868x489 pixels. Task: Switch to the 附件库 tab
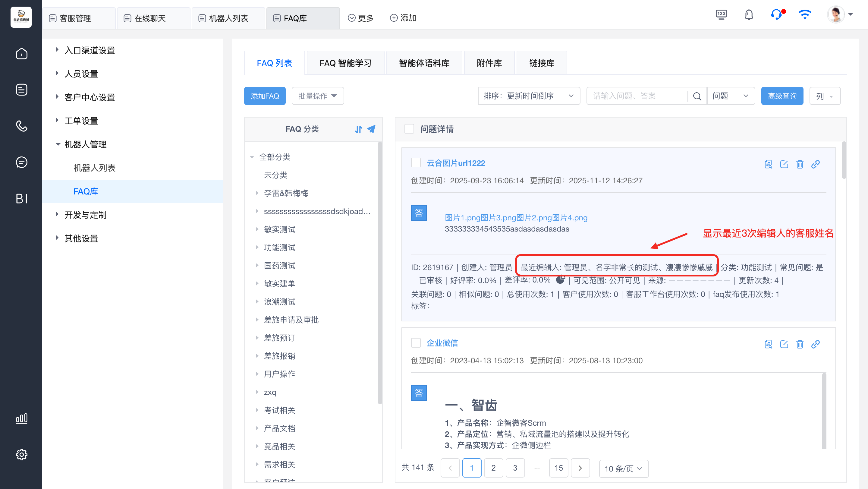pos(489,63)
